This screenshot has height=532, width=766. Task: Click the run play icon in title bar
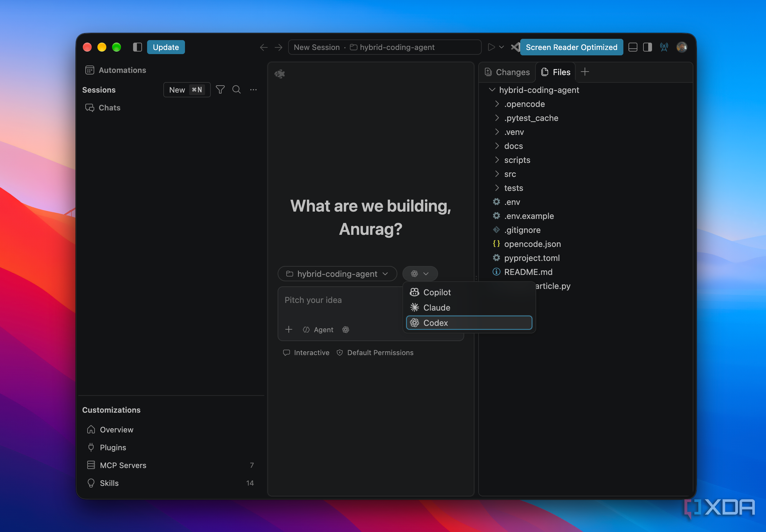491,47
